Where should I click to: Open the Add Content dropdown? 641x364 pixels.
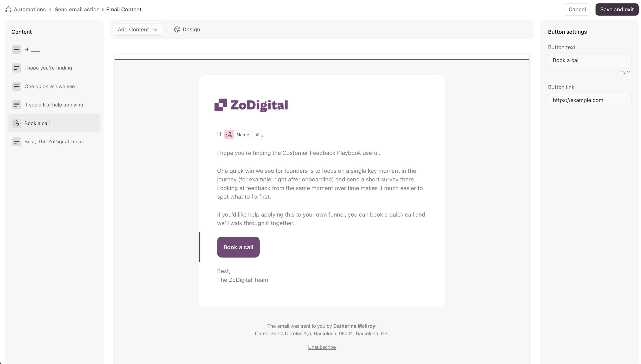[x=138, y=29]
